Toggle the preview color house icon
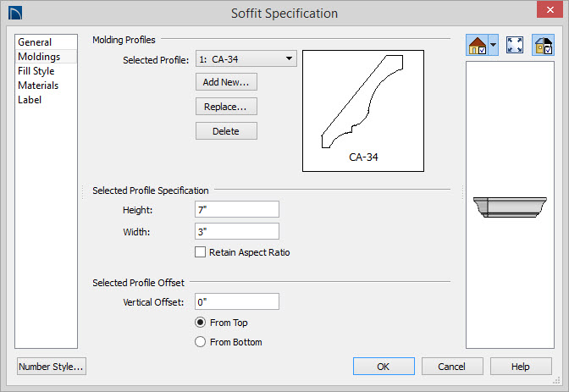The height and width of the screenshot is (392, 569). tap(544, 45)
